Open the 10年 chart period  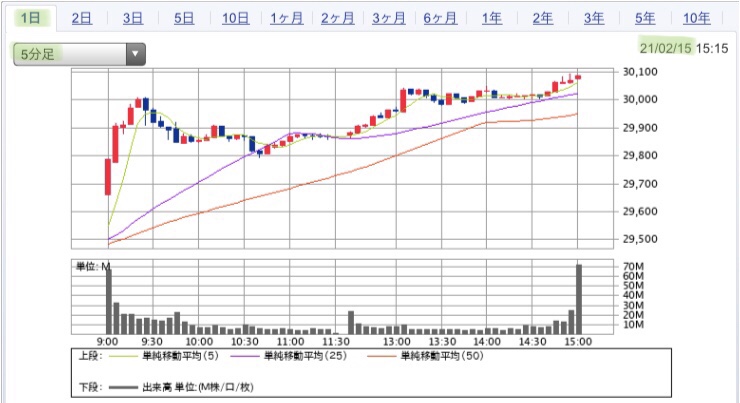point(697,18)
